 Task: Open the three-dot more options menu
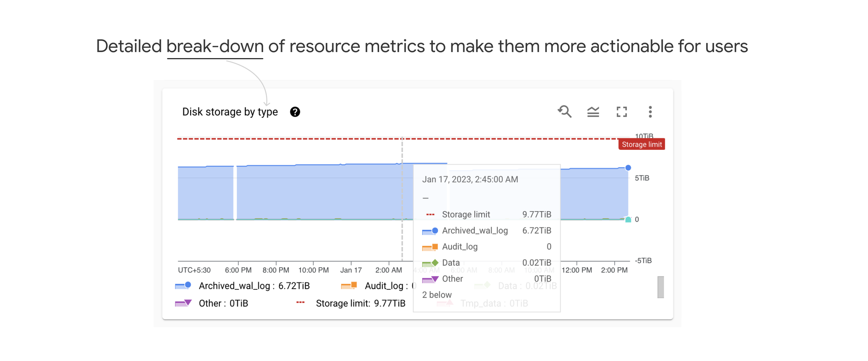coord(650,112)
